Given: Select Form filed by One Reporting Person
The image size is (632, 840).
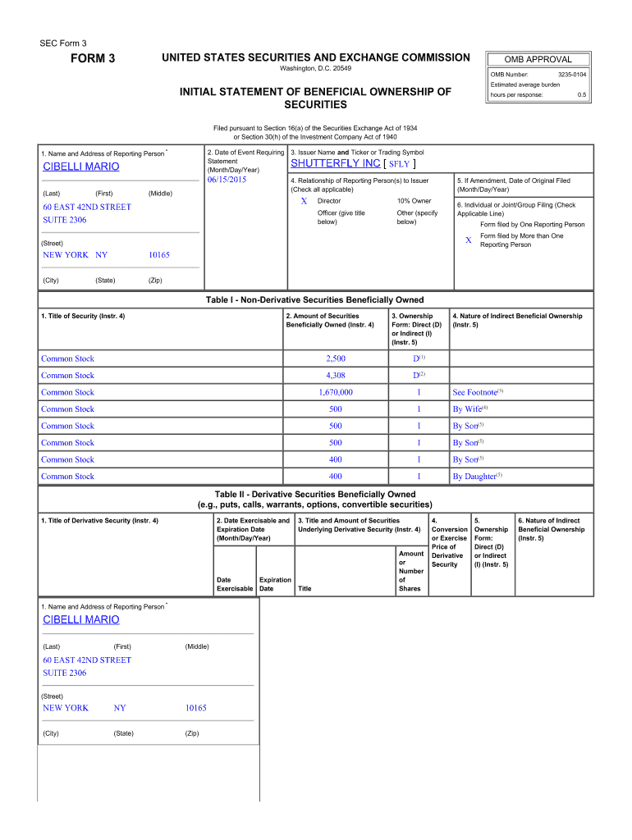Looking at the screenshot, I should coord(469,225).
